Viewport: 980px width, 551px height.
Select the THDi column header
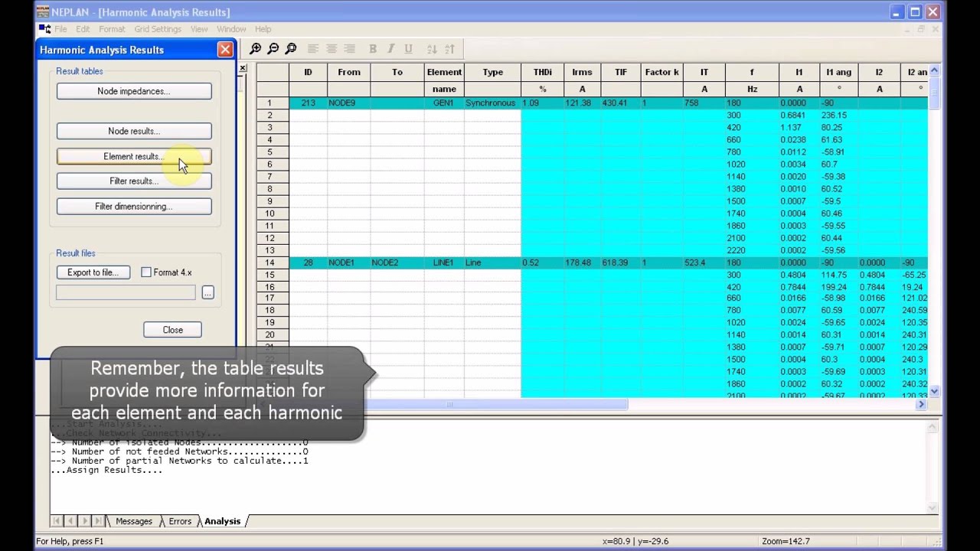[x=542, y=72]
